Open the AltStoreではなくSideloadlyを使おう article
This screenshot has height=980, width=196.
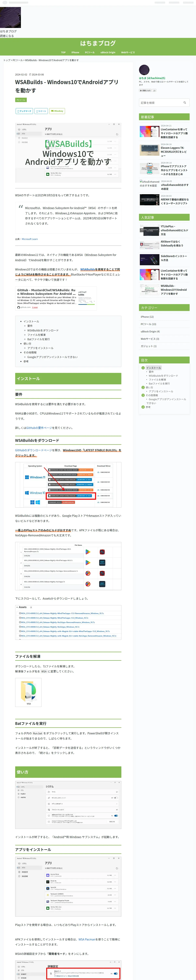tap(172, 244)
